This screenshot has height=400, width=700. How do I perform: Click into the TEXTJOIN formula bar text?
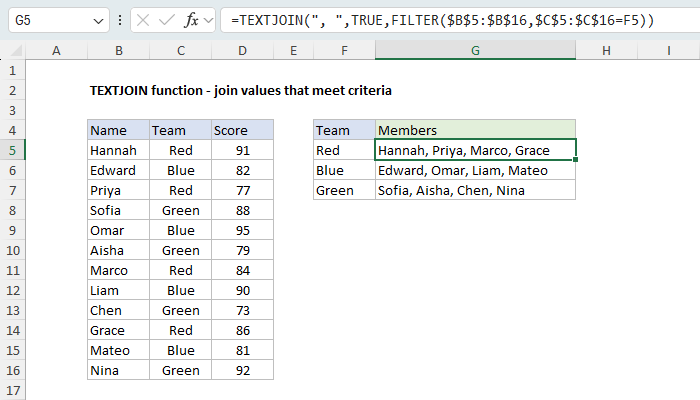442,20
